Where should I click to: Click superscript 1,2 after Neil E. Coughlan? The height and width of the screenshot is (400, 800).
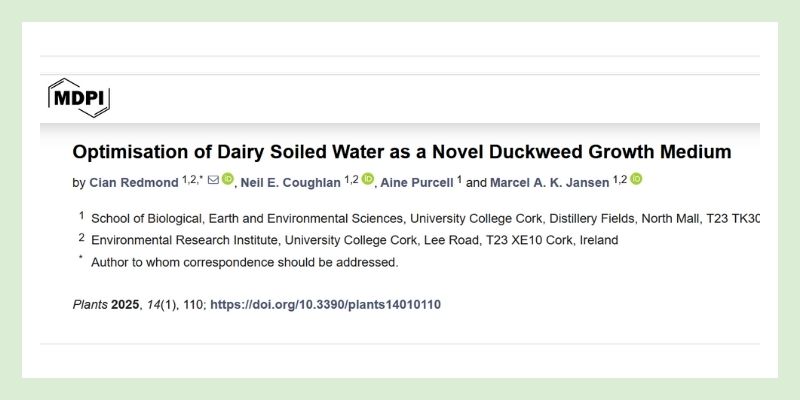pyautogui.click(x=351, y=179)
